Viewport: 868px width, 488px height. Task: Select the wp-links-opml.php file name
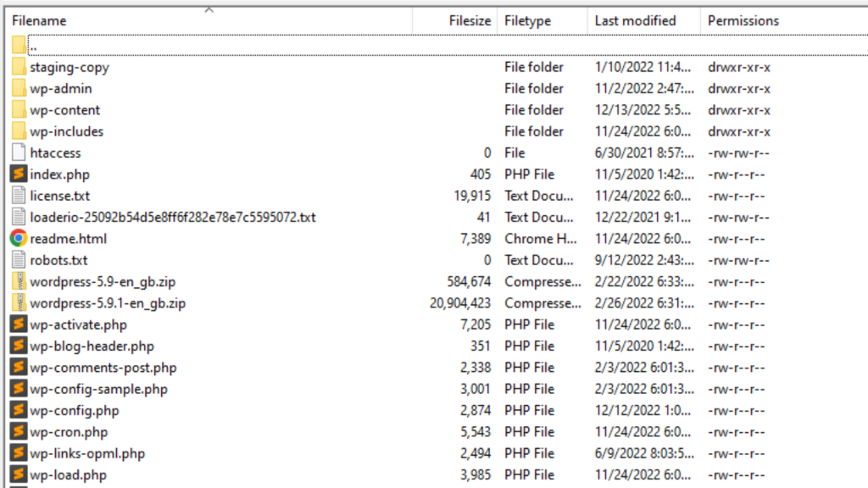(x=87, y=454)
